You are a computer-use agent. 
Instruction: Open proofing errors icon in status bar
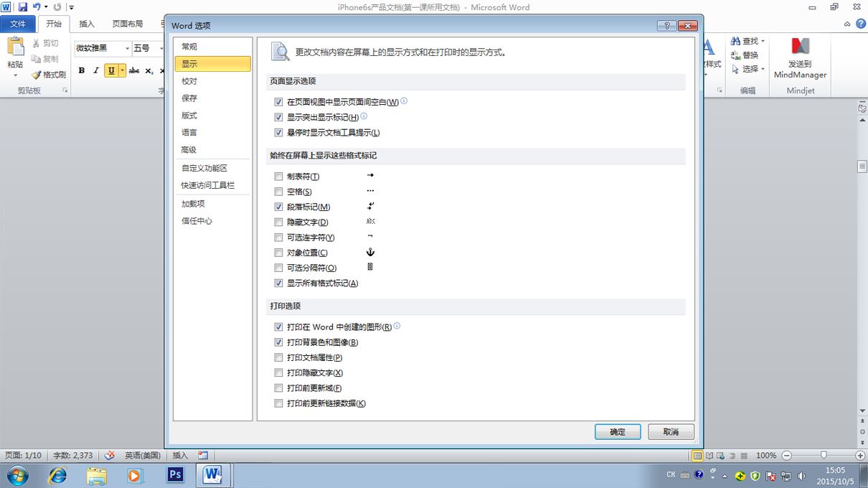click(109, 456)
